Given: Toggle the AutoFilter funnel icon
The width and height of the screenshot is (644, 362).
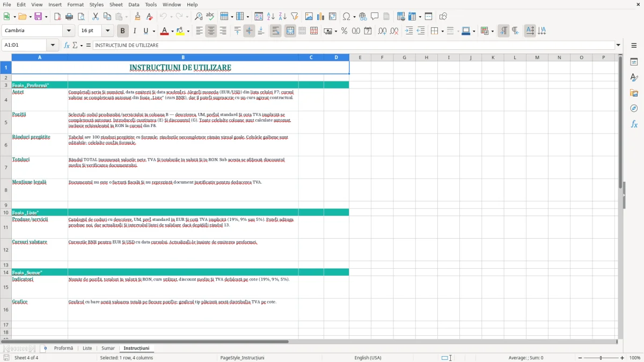Looking at the screenshot, I should coord(295,17).
